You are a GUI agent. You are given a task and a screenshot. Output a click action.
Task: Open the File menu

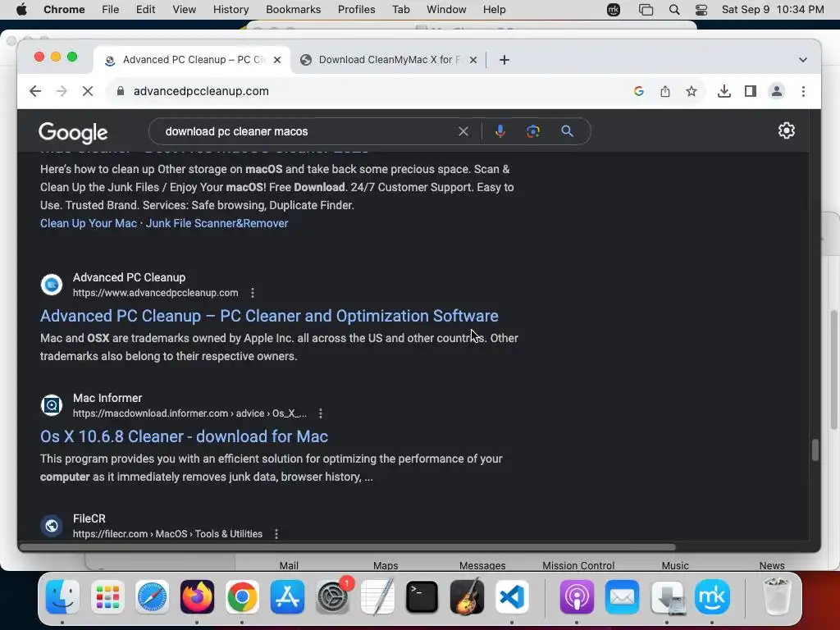point(111,10)
